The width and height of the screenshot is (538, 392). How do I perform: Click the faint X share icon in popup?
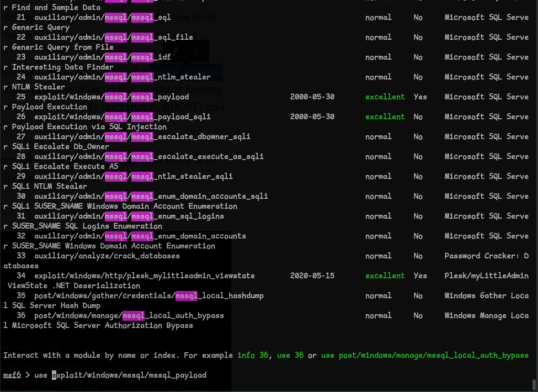coord(196,51)
